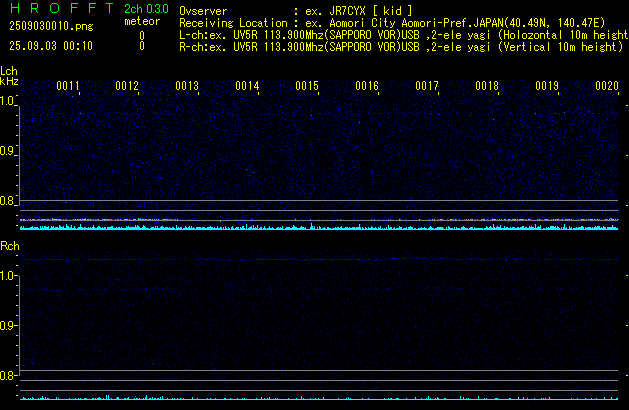The image size is (629, 410).
Task: Select the callsign JR7CYX [ kid ]
Action: [x=371, y=11]
